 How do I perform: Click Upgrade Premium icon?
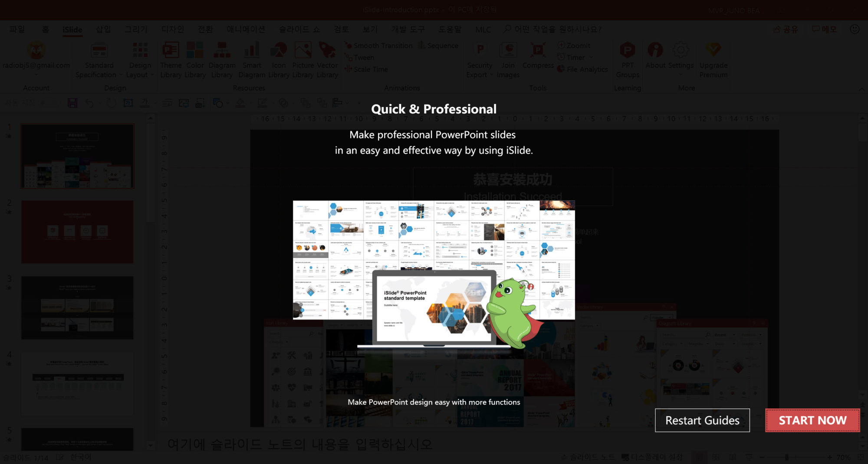(713, 49)
